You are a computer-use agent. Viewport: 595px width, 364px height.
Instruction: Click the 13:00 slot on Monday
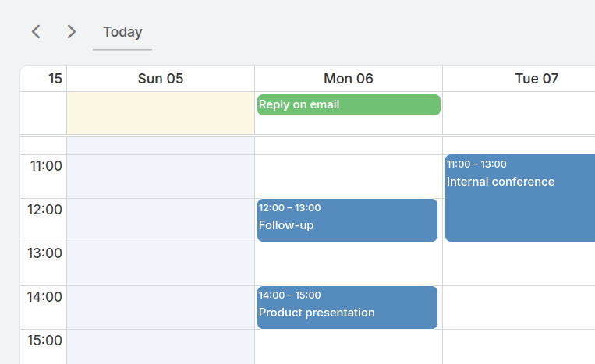tap(349, 263)
